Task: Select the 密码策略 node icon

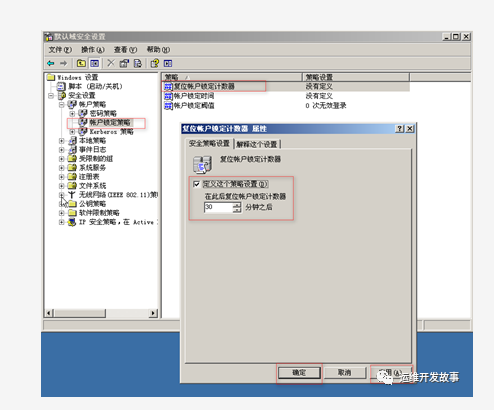Action: [83, 113]
